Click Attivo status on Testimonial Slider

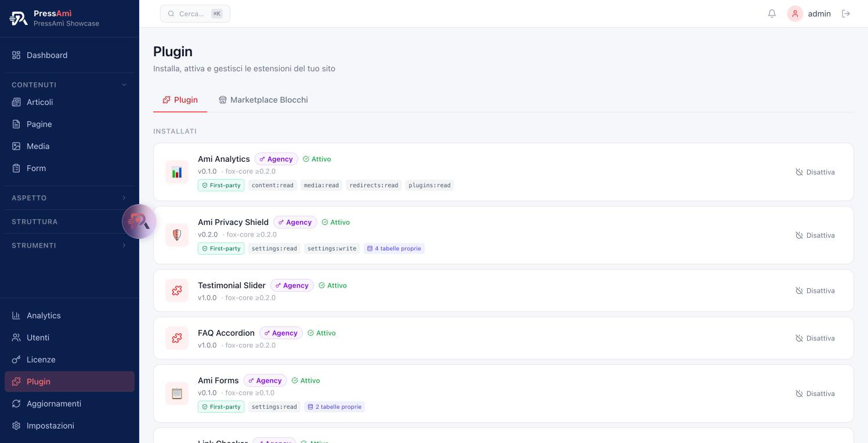click(x=332, y=285)
